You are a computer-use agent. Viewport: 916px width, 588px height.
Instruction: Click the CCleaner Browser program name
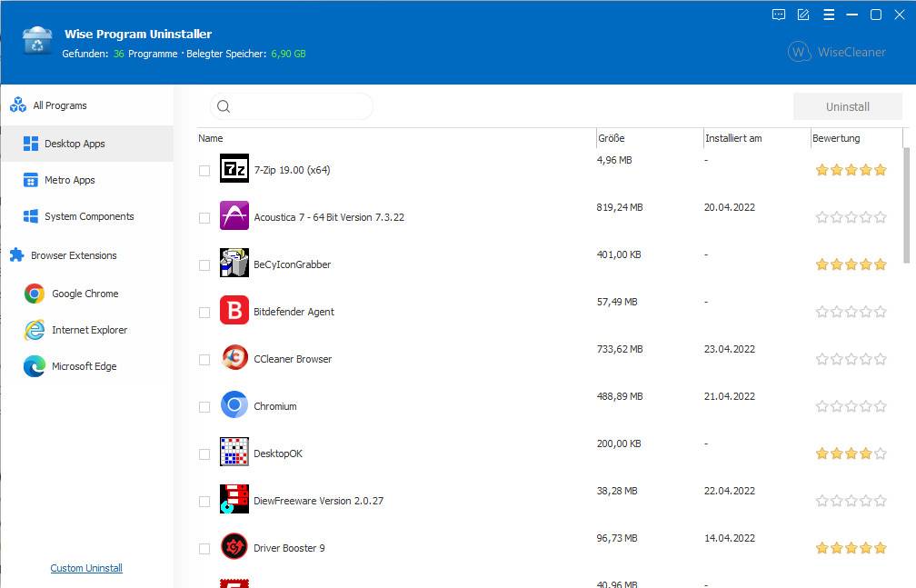pos(293,359)
